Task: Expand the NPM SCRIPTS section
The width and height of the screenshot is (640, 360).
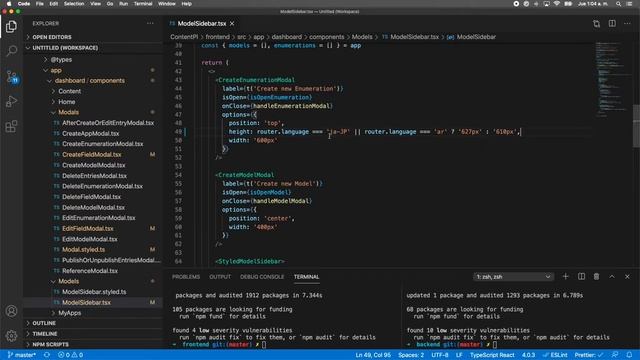Action: coord(51,344)
